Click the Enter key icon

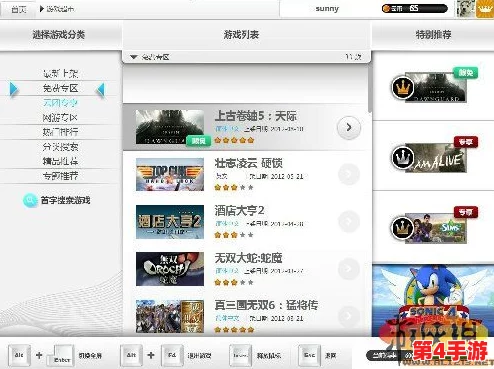click(62, 356)
